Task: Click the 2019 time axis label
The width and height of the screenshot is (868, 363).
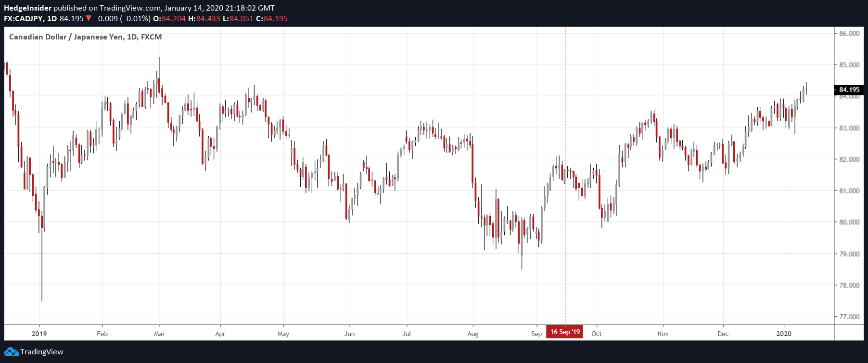Action: (x=39, y=334)
